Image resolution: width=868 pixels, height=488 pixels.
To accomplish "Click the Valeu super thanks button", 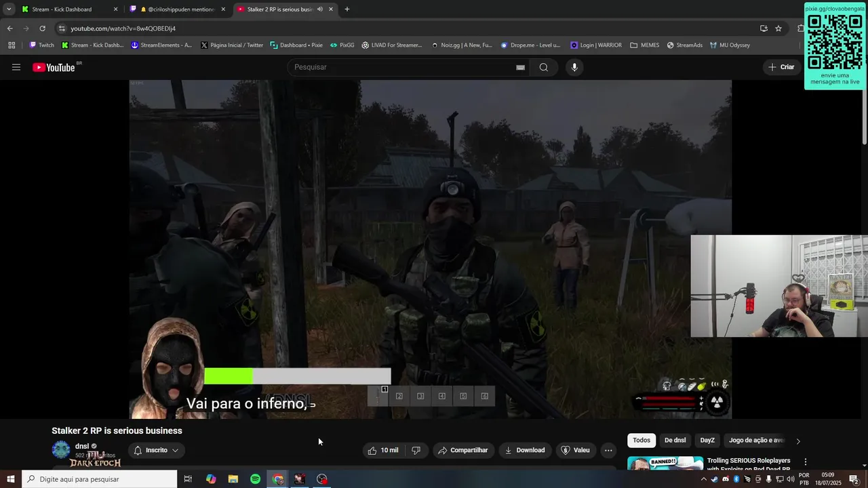I will (576, 450).
